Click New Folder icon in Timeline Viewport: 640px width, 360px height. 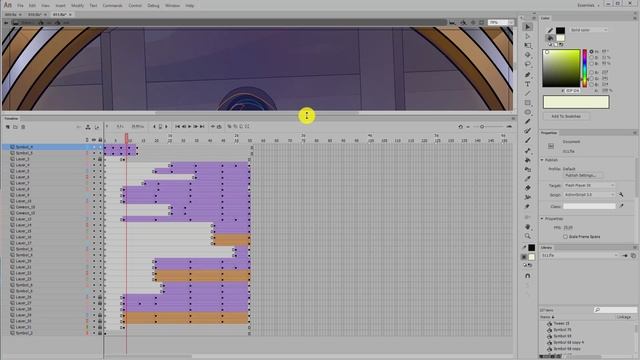pyautogui.click(x=15, y=127)
